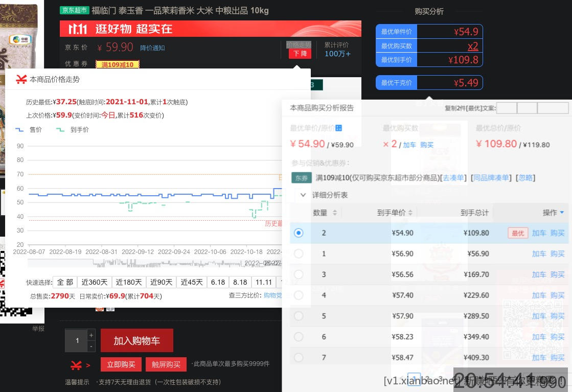This screenshot has width=572, height=392.
Task: Click the price history logo icon in popup header
Action: (21, 79)
